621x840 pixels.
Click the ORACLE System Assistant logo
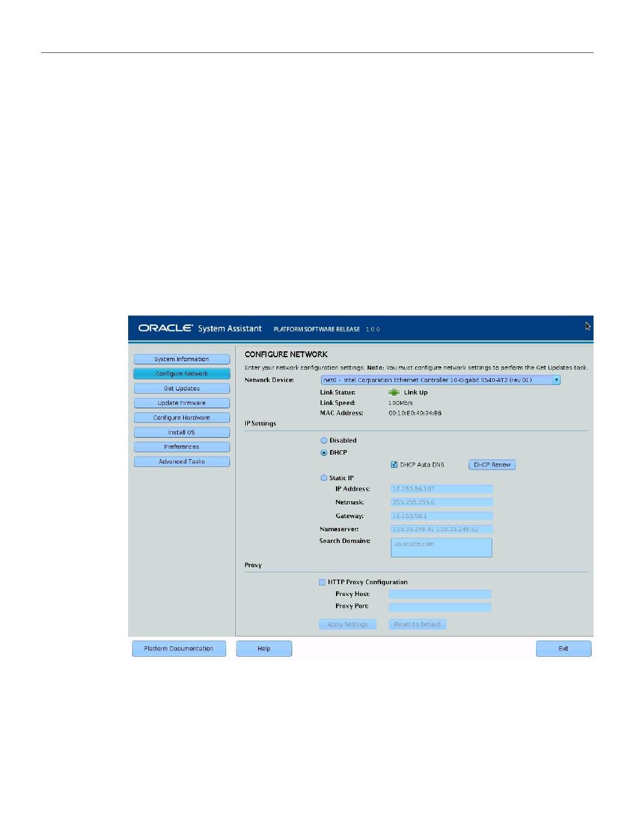[200, 328]
